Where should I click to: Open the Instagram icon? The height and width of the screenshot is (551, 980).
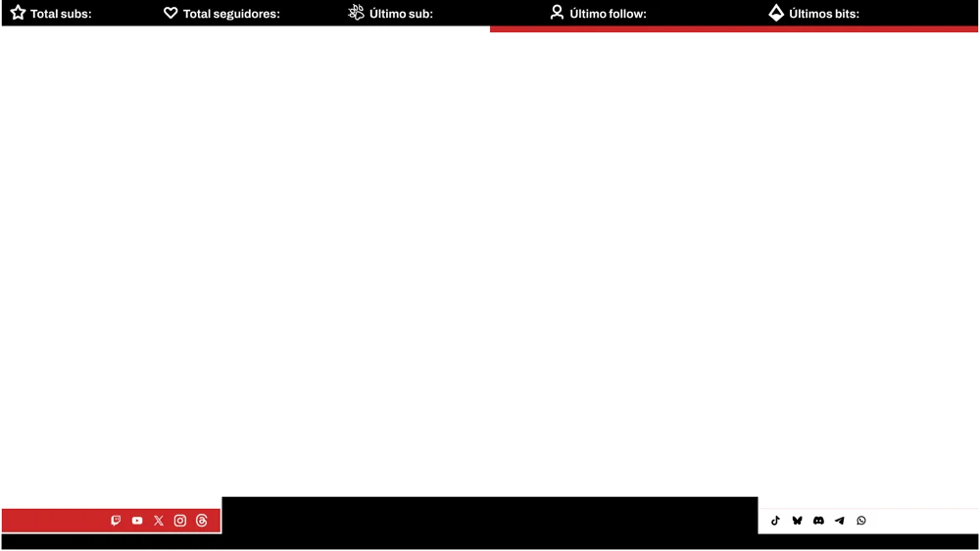click(x=180, y=521)
